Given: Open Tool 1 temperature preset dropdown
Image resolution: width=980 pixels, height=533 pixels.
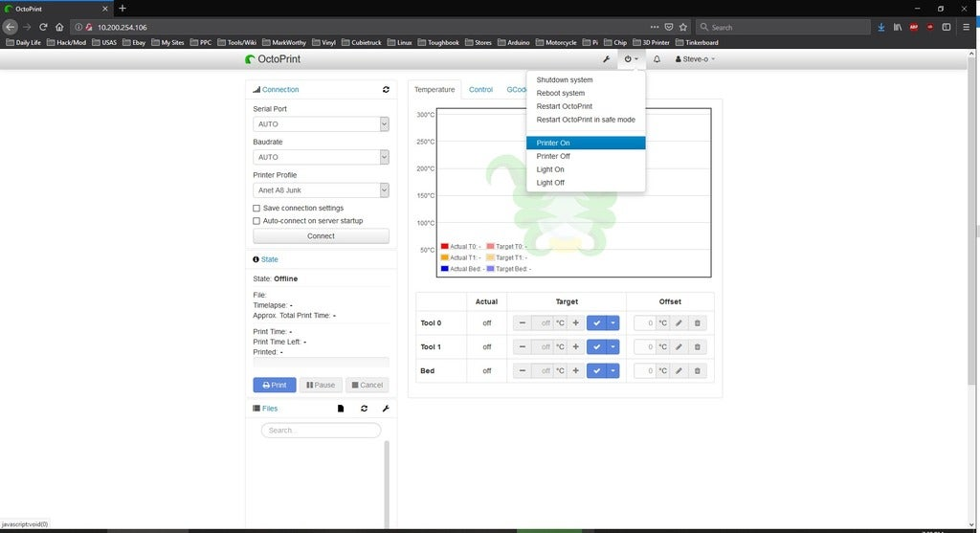Looking at the screenshot, I should point(613,346).
